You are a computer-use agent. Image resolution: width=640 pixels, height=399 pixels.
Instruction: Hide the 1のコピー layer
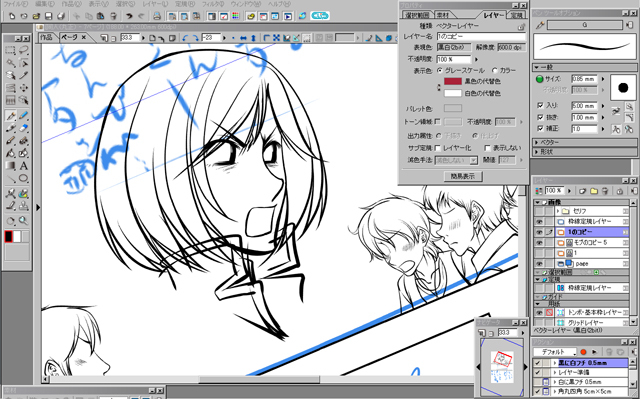(539, 232)
